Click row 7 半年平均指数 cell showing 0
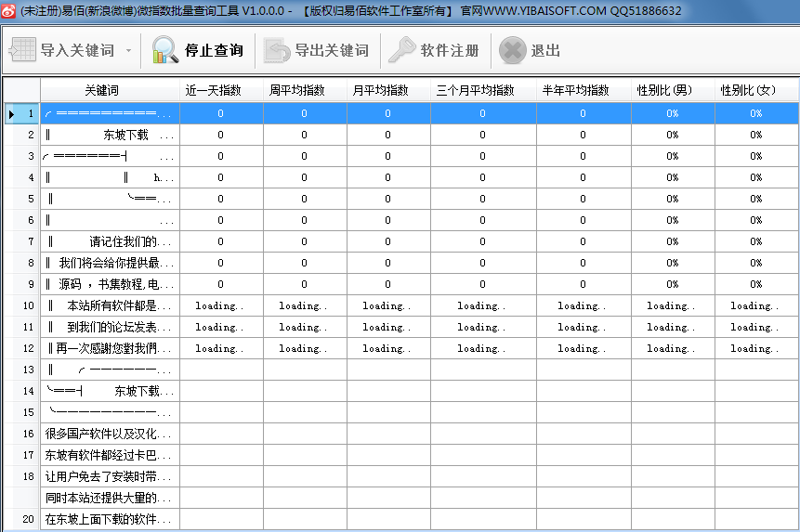 (x=584, y=241)
